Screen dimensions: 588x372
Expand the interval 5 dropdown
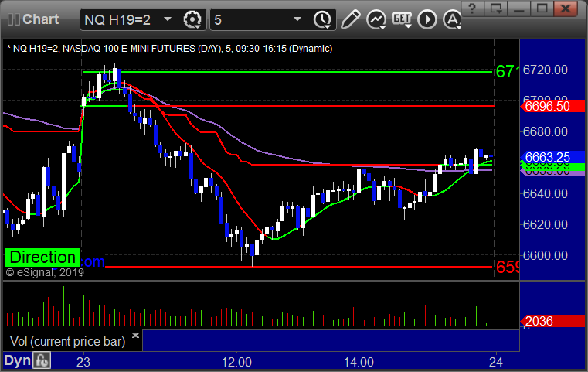tap(297, 19)
